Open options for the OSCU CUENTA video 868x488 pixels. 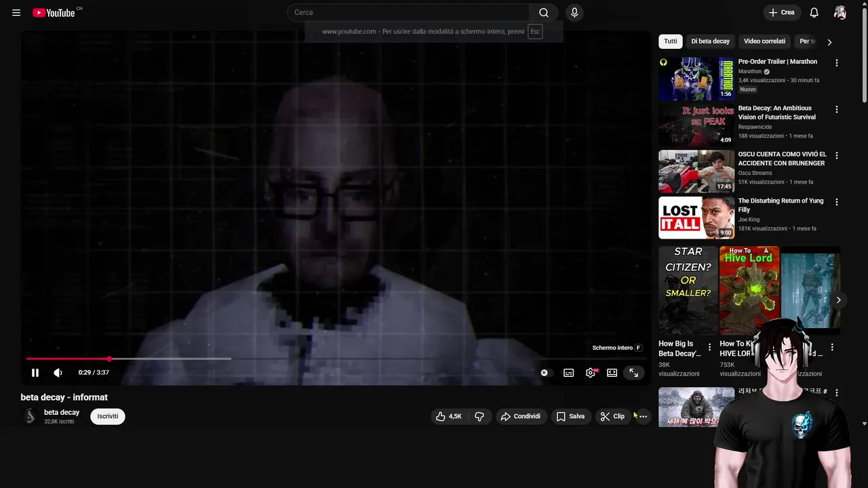coord(836,155)
